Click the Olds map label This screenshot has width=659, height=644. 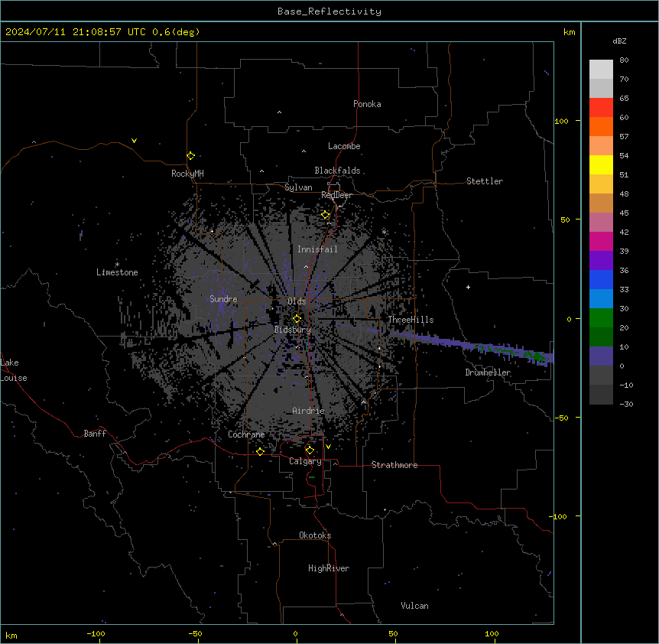coord(297,301)
